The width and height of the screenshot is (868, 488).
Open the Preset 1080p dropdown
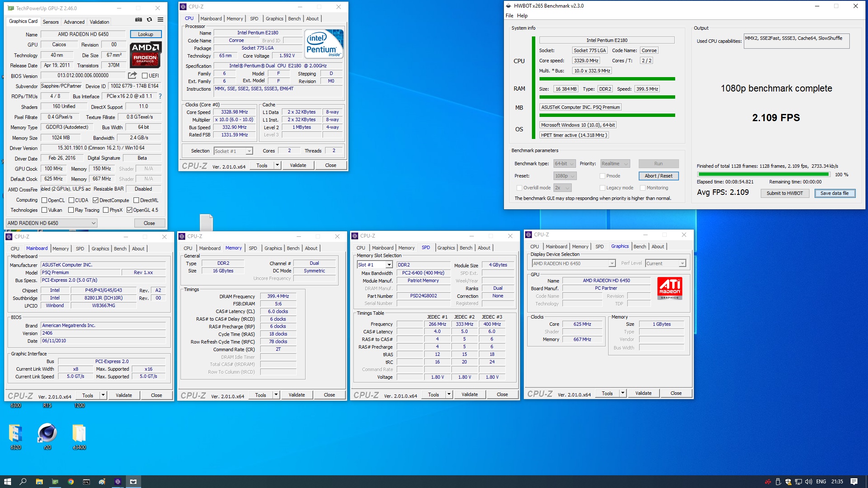(x=565, y=176)
